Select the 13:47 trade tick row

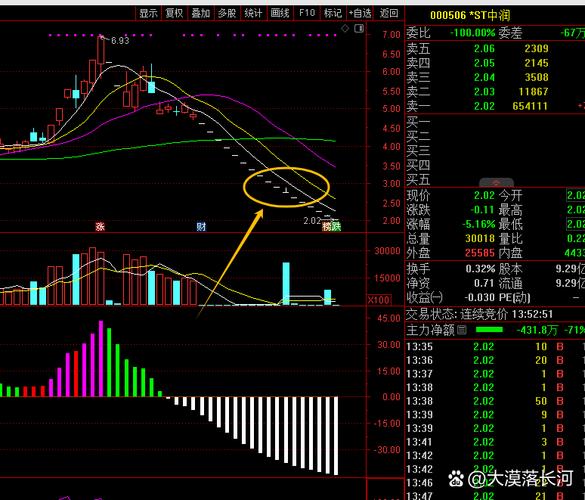(495, 496)
